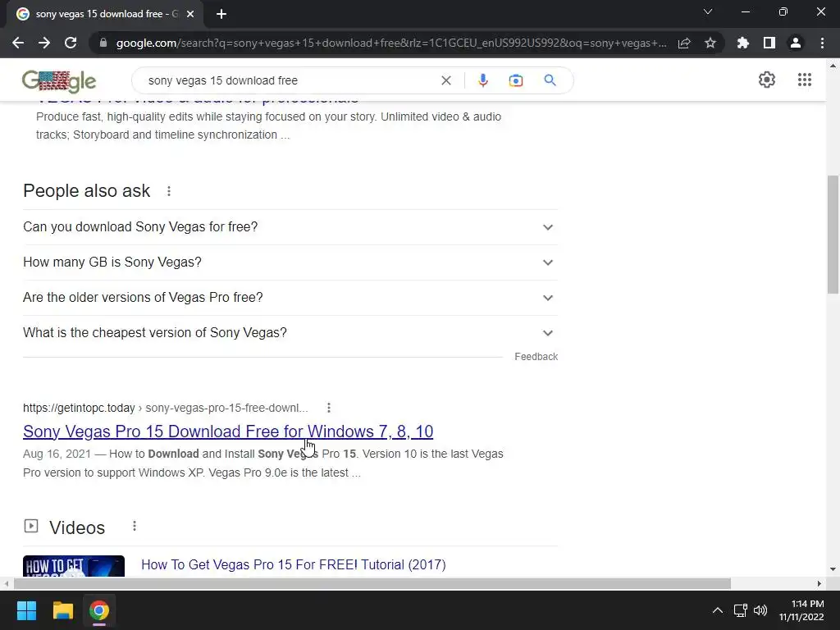Clear the search box with X
The image size is (840, 630).
tap(445, 80)
